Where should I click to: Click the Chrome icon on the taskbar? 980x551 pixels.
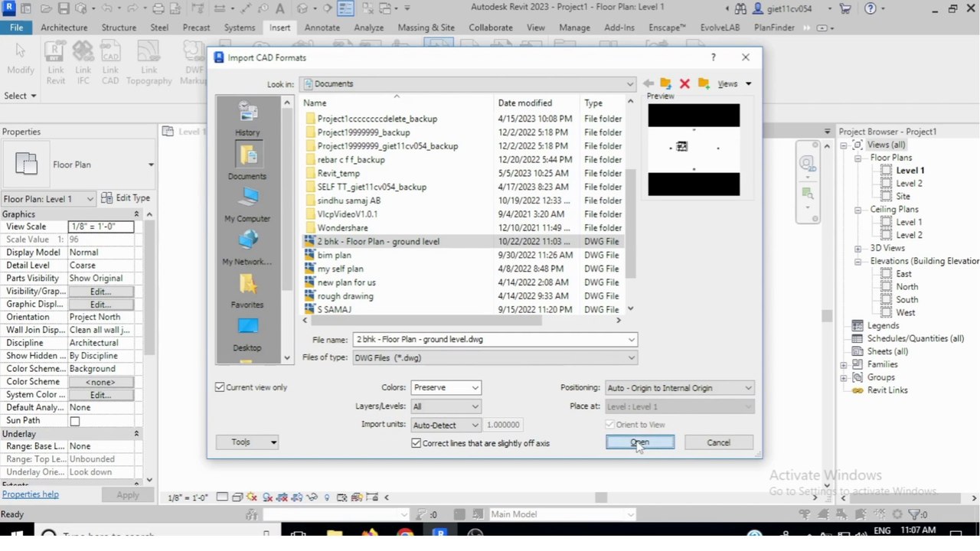click(x=405, y=533)
